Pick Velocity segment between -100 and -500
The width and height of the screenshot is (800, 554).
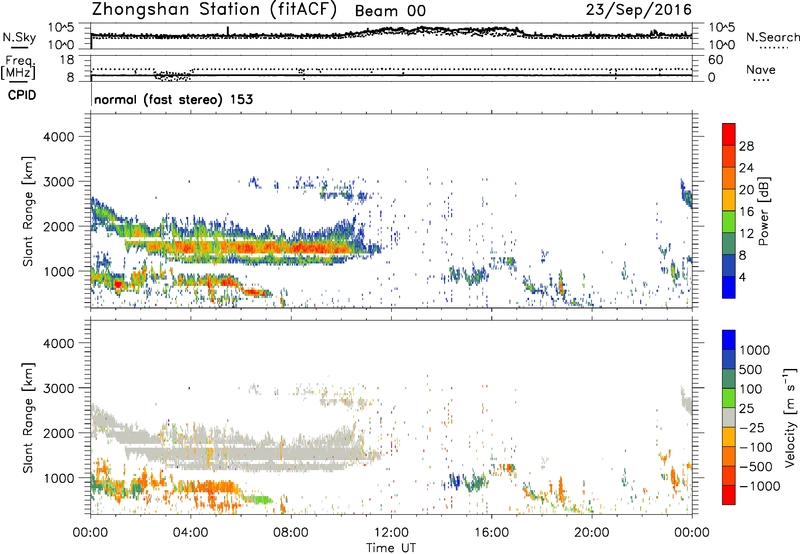tap(729, 456)
